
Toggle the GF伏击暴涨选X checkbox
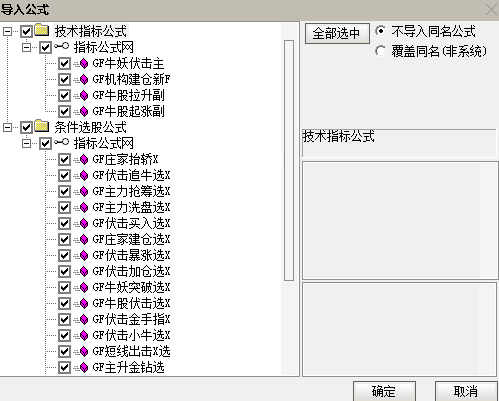64,255
